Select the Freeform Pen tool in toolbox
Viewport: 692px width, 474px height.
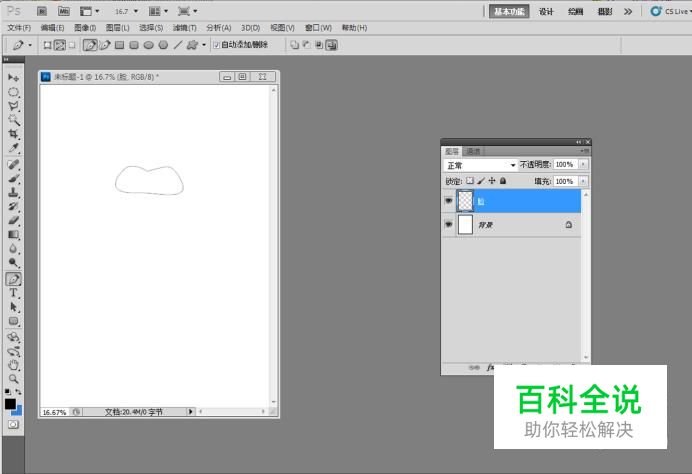[13, 279]
